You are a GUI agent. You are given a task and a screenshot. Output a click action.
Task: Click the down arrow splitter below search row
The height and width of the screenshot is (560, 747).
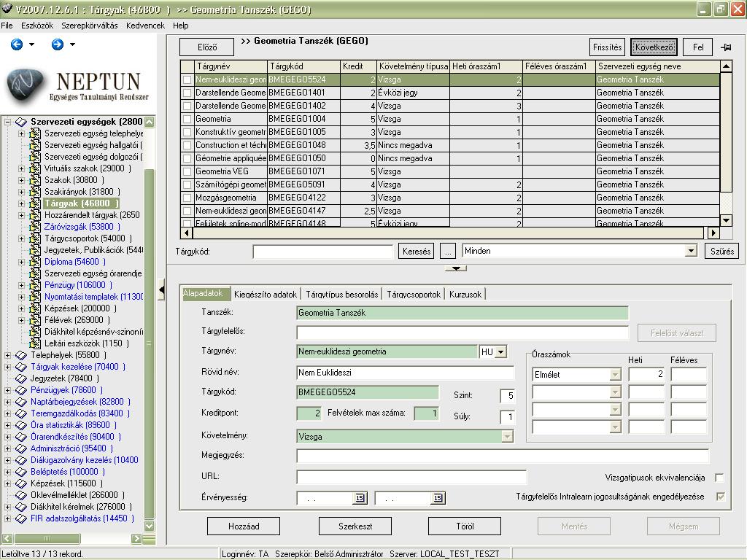tap(455, 268)
